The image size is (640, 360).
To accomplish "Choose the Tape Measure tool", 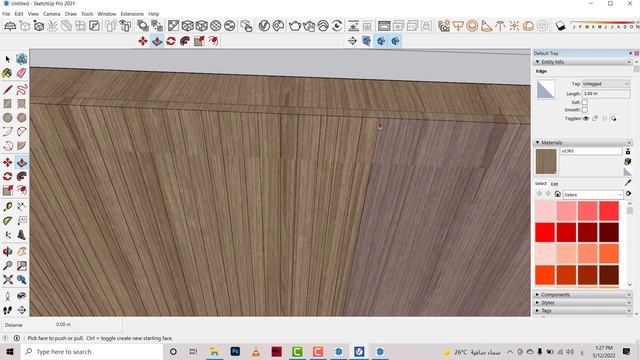I will (x=7, y=207).
